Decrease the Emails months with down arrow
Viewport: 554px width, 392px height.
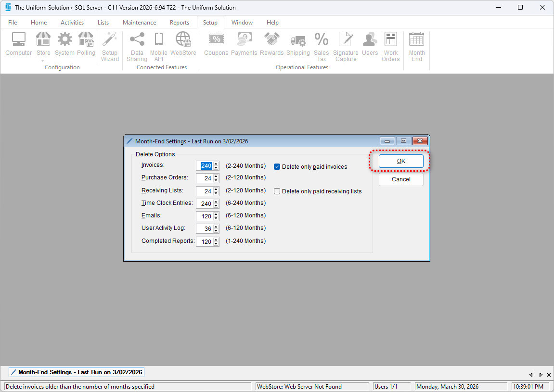[x=216, y=218]
